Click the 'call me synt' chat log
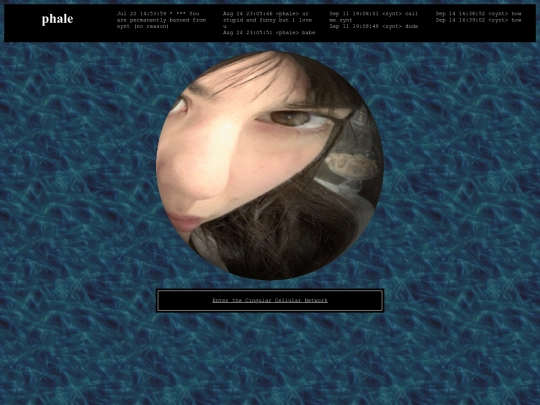The image size is (540, 405). point(373,17)
